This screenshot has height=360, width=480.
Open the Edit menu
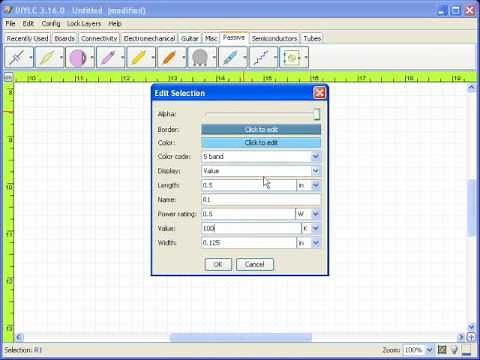28,24
